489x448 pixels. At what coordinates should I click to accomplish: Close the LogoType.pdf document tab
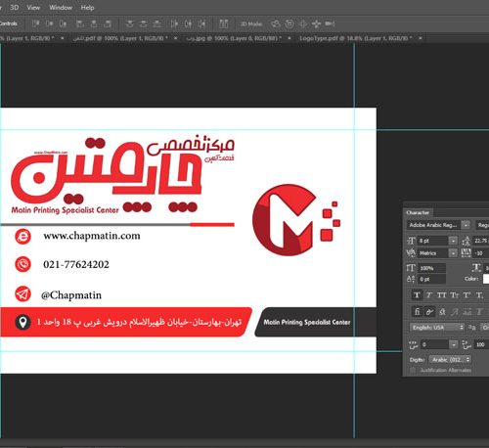(421, 38)
